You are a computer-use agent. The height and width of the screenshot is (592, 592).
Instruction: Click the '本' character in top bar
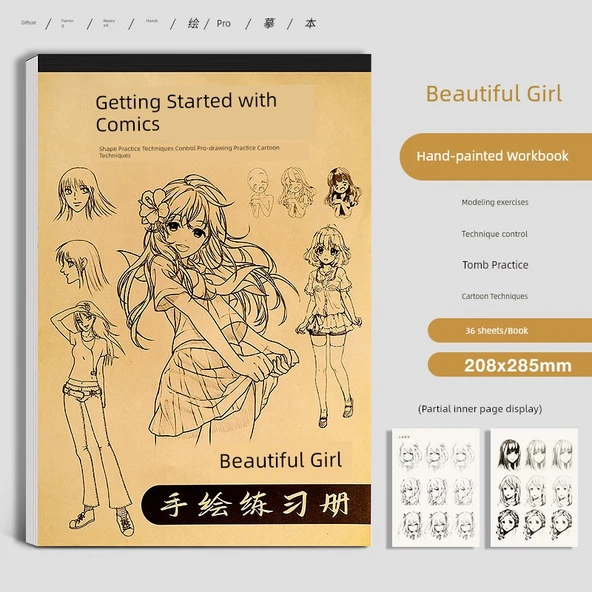(x=310, y=23)
